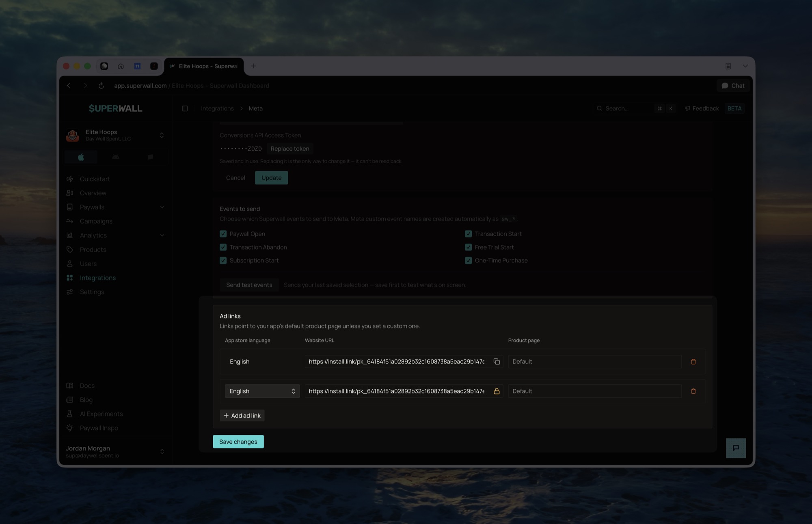This screenshot has height=524, width=812.
Task: Open Quickstart in the sidebar
Action: tap(95, 179)
